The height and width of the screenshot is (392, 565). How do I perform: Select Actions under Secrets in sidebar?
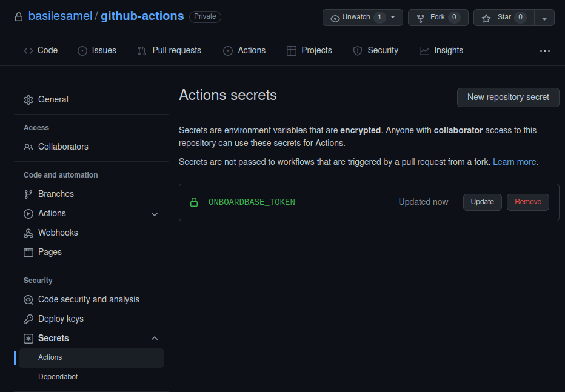(92, 358)
